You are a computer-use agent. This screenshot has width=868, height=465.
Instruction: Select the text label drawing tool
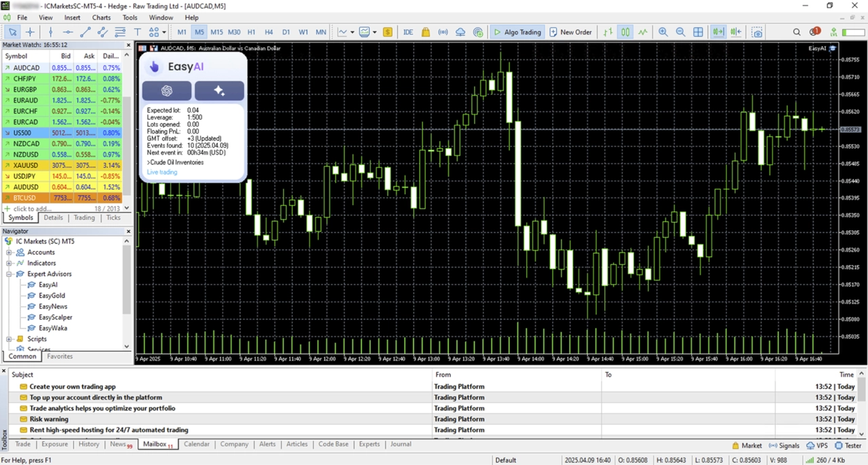pyautogui.click(x=138, y=32)
